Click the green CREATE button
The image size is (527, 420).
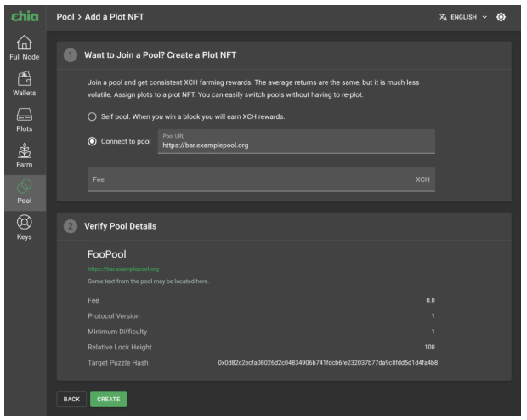click(109, 399)
